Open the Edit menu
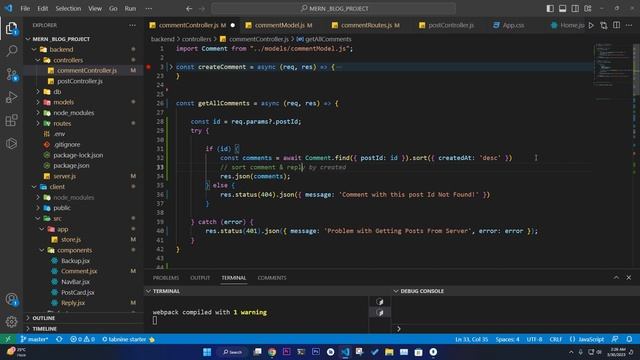Screen dimensions: 640x360 click(x=42, y=9)
